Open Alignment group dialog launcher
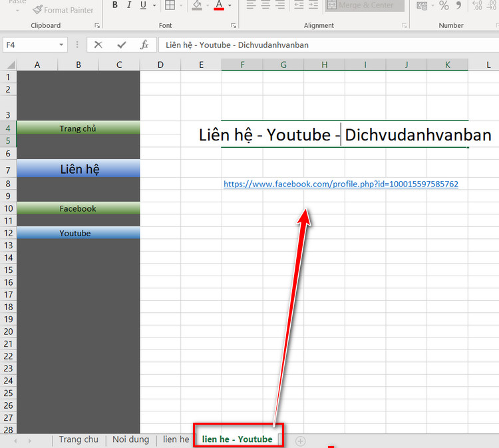 click(x=404, y=25)
